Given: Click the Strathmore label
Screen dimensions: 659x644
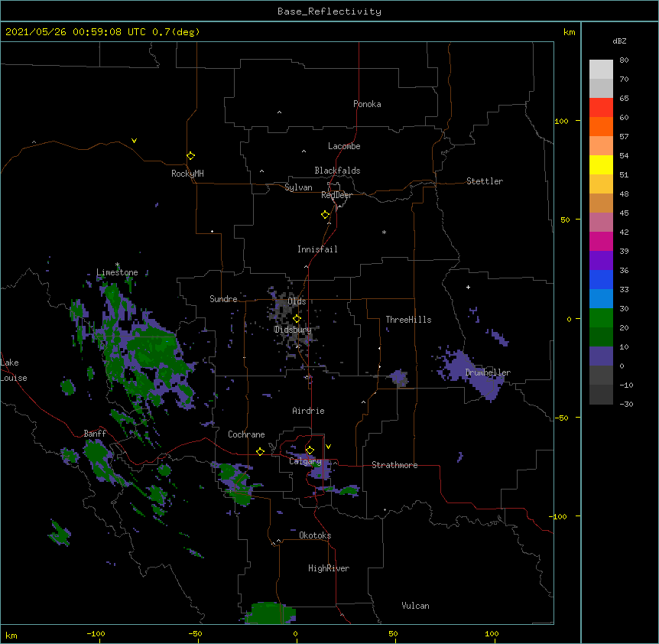Looking at the screenshot, I should pos(394,465).
